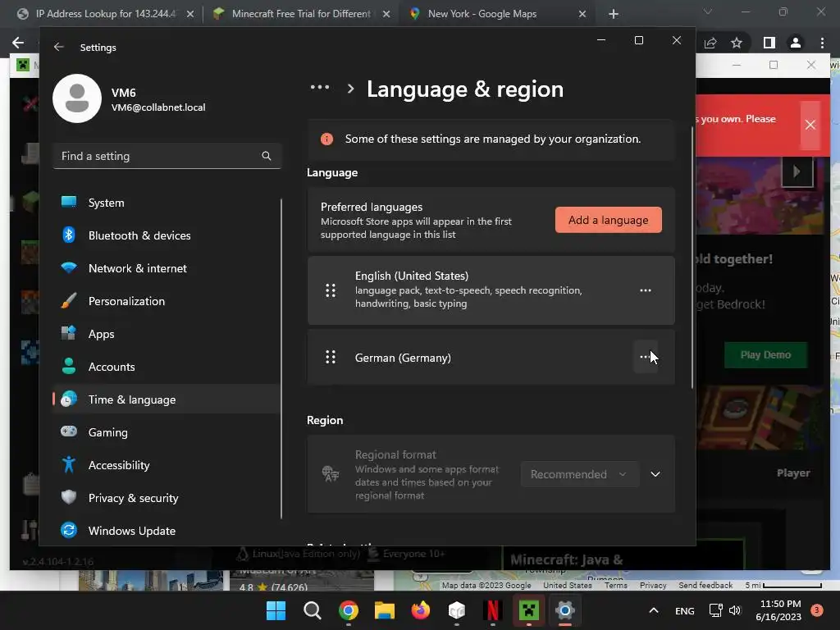Open Firefox from the taskbar
840x630 pixels.
(x=421, y=610)
